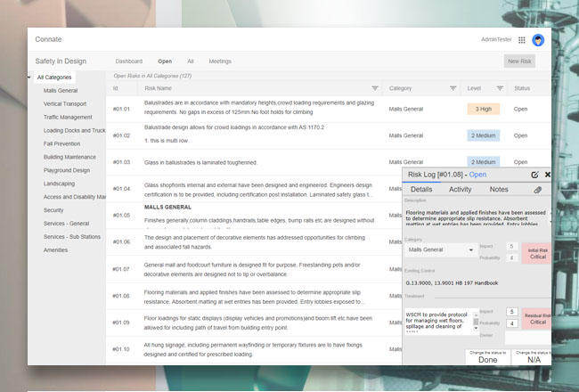Select the Playground Design category
The height and width of the screenshot is (392, 579).
pyautogui.click(x=67, y=170)
